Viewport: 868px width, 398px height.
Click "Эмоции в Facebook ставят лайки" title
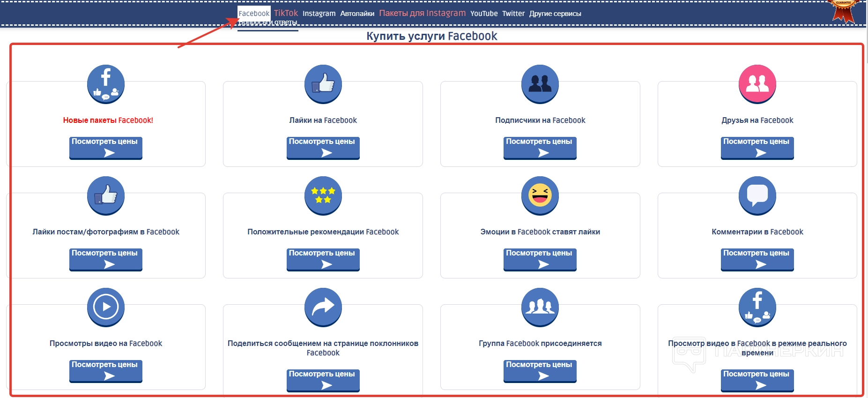click(x=540, y=232)
